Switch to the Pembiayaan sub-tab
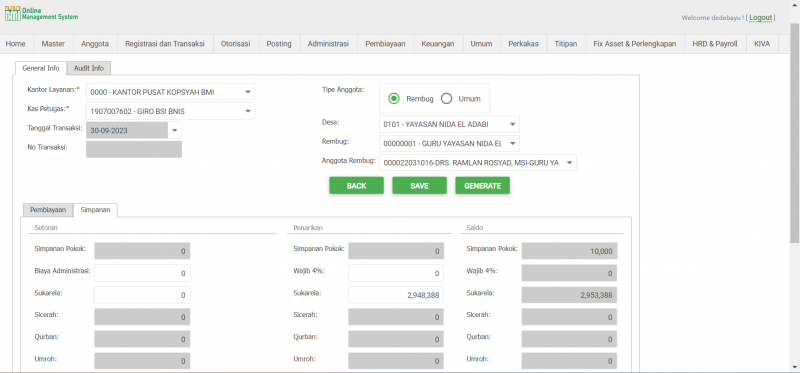The height and width of the screenshot is (373, 800). [48, 210]
